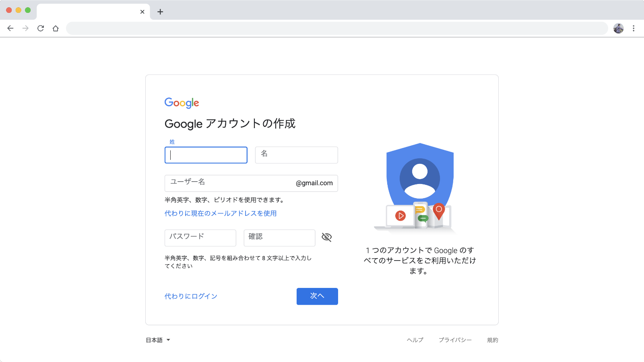Open the browser home page
Viewport: 644px width, 362px height.
pos(56,28)
